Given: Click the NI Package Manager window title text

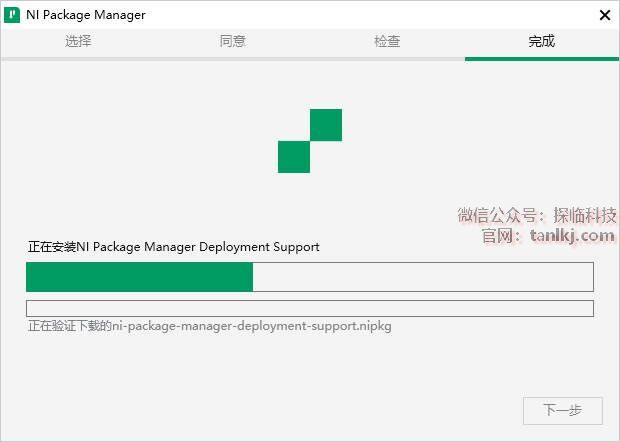Looking at the screenshot, I should point(86,15).
